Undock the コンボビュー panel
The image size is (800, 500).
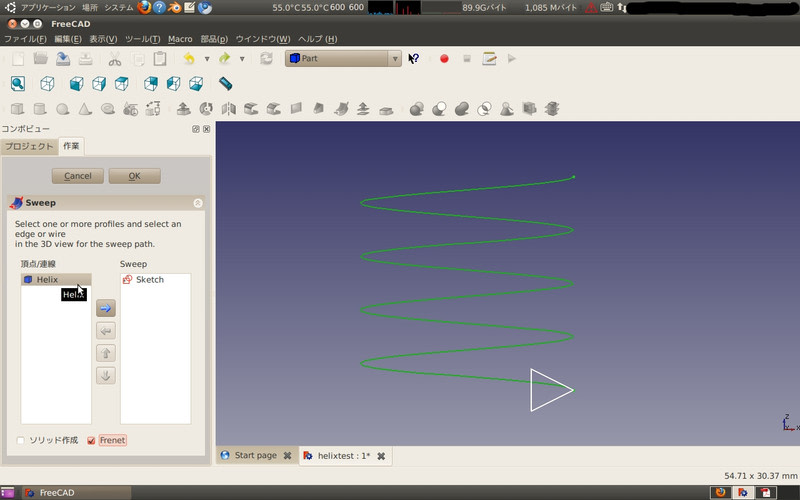click(195, 129)
